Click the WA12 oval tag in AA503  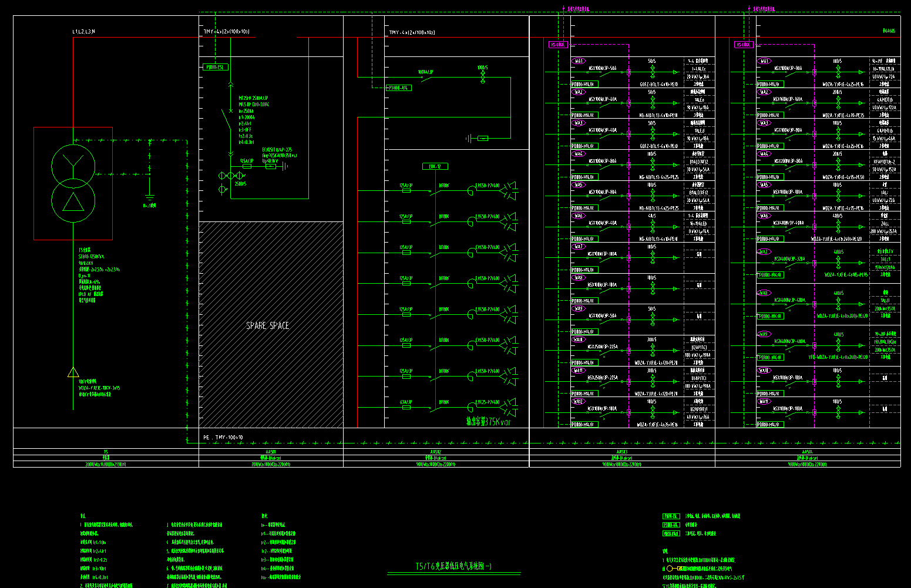pyautogui.click(x=579, y=402)
